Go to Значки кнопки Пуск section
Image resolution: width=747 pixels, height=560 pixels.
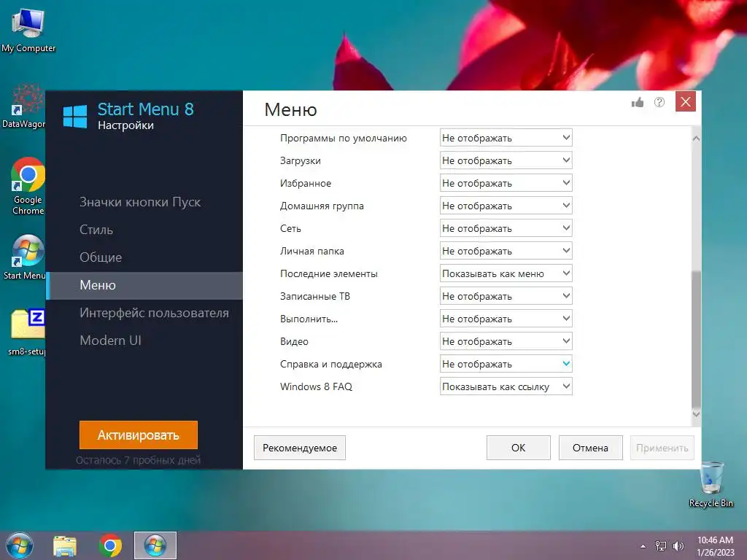(140, 202)
